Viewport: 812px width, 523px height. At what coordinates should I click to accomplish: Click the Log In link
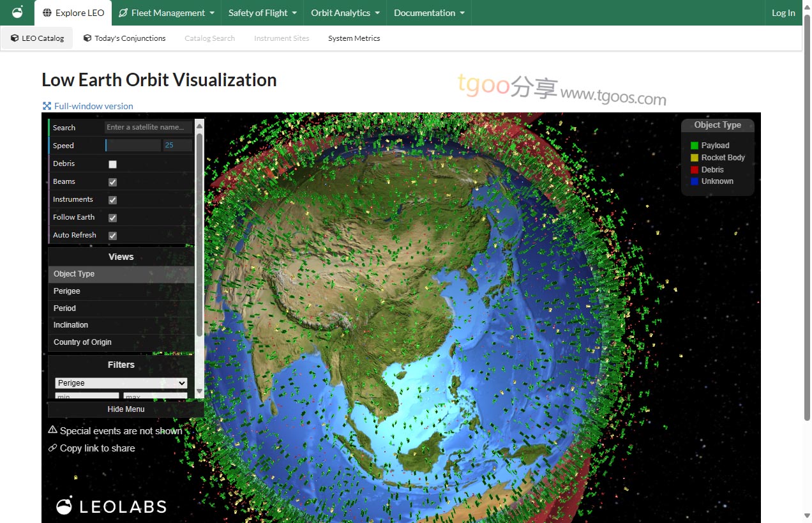(x=783, y=13)
